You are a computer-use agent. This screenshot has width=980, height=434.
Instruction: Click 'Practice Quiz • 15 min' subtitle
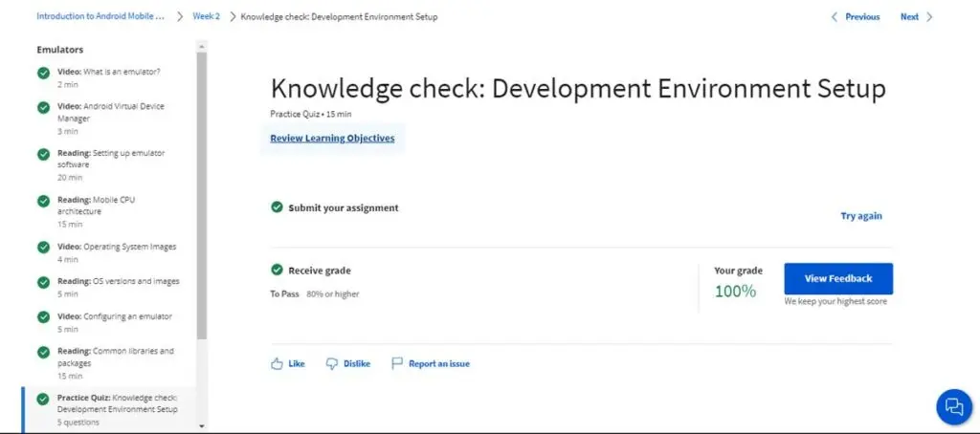tap(311, 115)
